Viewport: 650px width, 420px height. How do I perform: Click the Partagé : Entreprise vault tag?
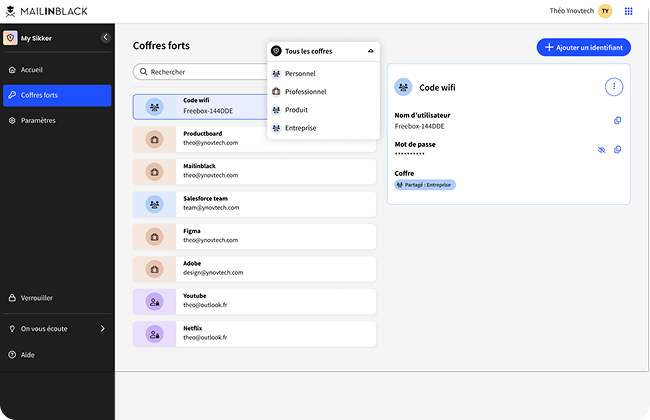[x=425, y=185]
